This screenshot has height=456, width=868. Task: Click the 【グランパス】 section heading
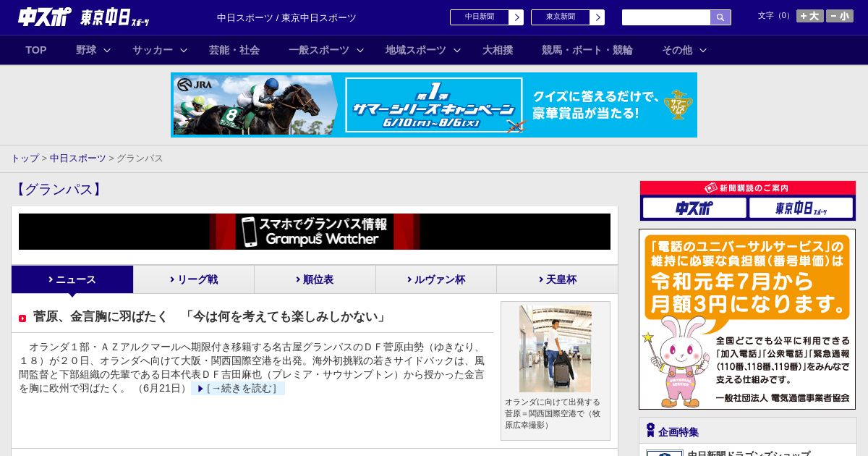tap(58, 190)
